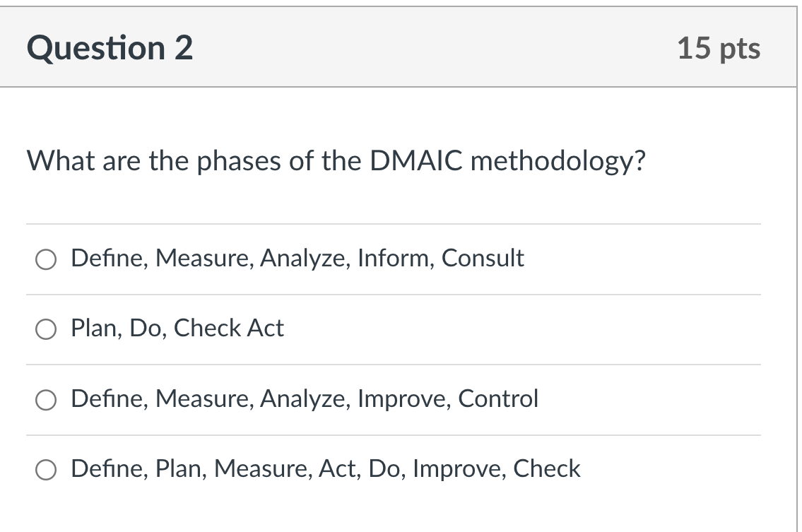Click the 'Question 2' header text
The height and width of the screenshot is (532, 802).
(108, 47)
